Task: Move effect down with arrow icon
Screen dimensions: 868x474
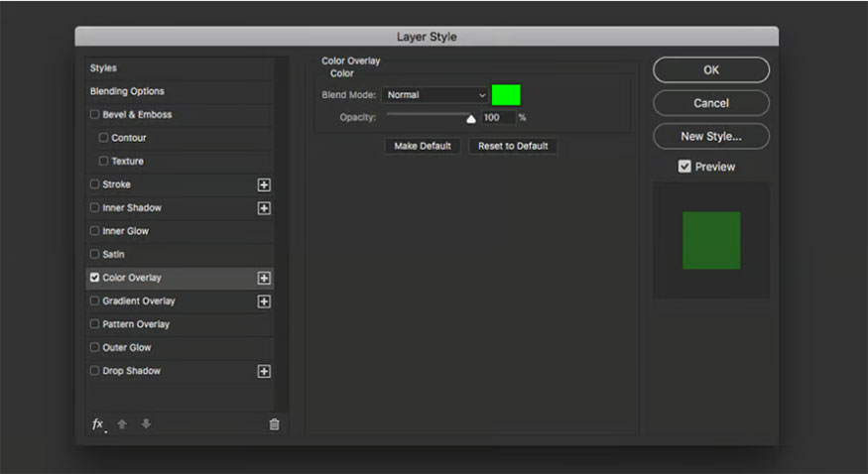Action: click(146, 424)
